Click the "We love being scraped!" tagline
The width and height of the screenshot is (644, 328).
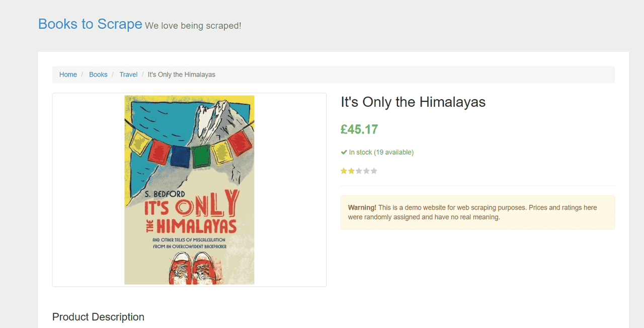pos(193,25)
